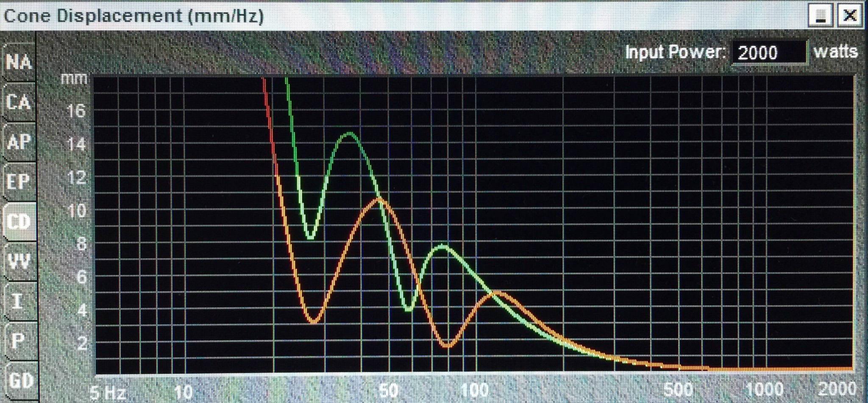Screen dimensions: 868x403
Task: Click the Input Power field showing 2000
Action: click(769, 53)
